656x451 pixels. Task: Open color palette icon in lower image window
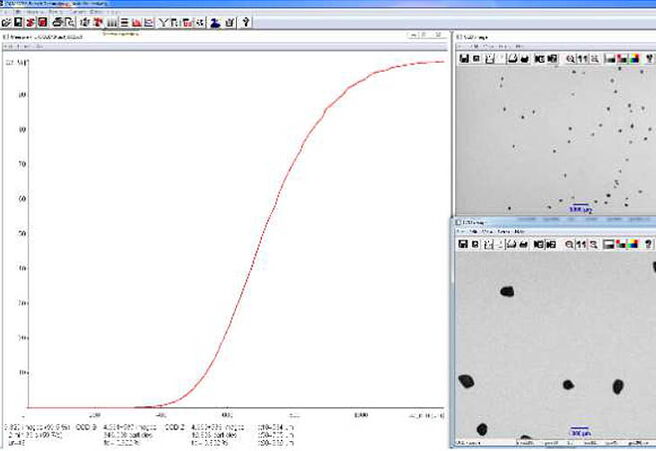[633, 244]
